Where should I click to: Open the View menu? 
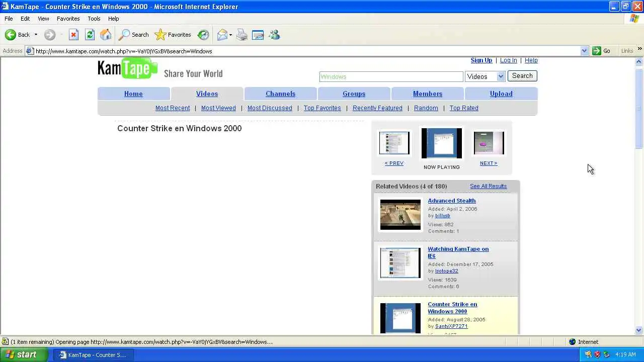coord(43,19)
